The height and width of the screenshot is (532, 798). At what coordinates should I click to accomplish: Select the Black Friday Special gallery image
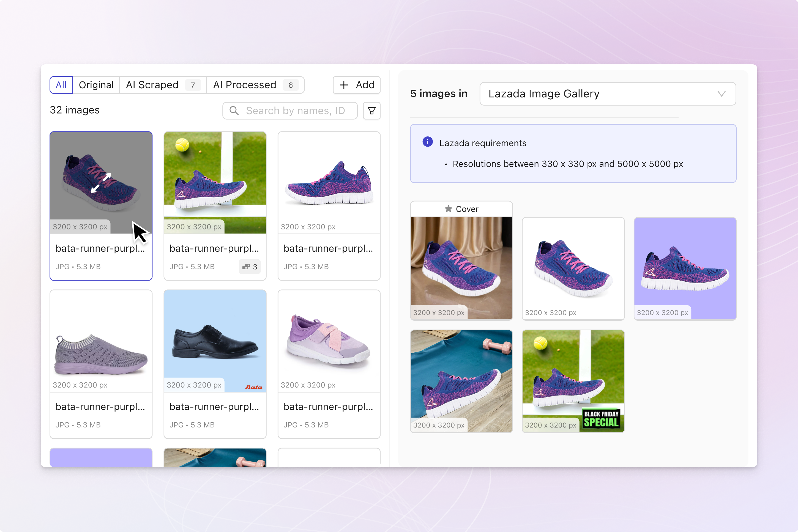tap(573, 381)
